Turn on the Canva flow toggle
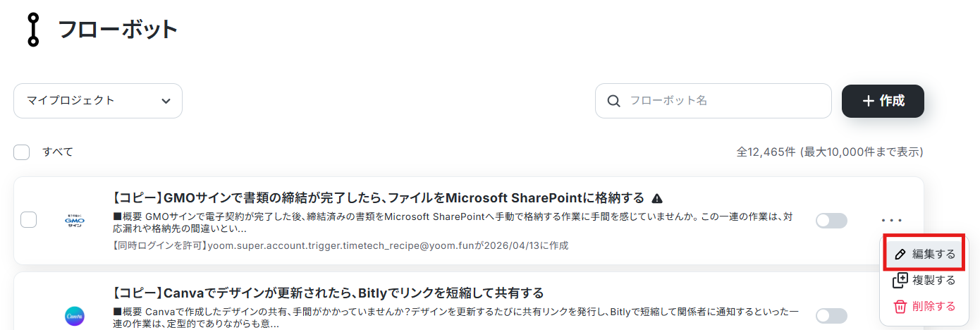The height and width of the screenshot is (330, 980). [x=831, y=316]
